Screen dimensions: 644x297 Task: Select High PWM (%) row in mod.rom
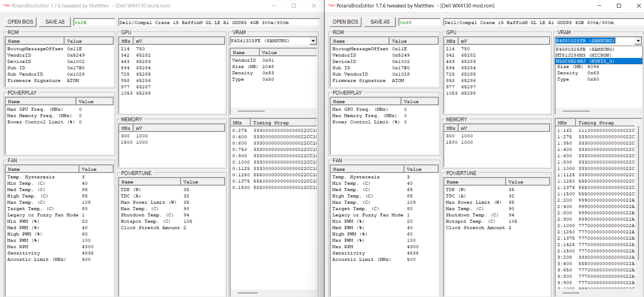pyautogui.click(x=385, y=234)
